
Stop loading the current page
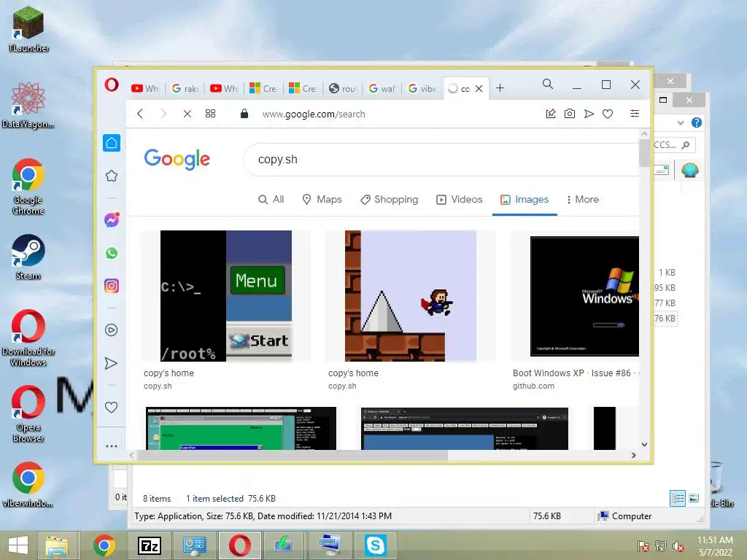pyautogui.click(x=187, y=114)
